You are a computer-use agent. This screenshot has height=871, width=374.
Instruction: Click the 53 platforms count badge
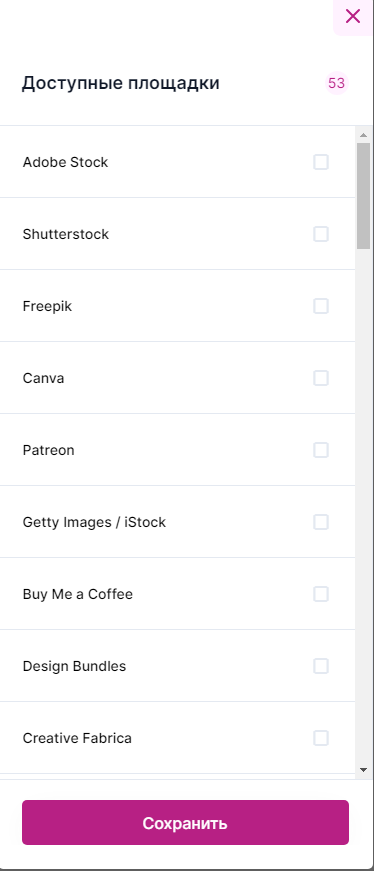pyautogui.click(x=337, y=83)
